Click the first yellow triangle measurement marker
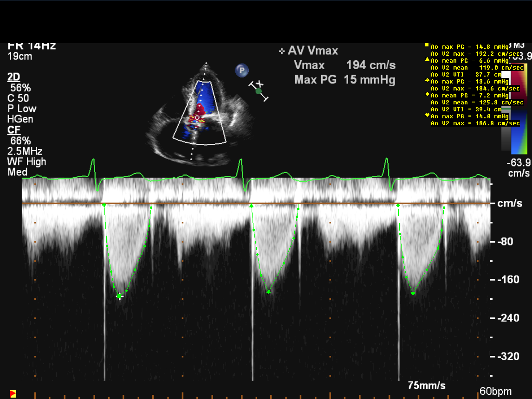532x399 pixels. (427, 60)
